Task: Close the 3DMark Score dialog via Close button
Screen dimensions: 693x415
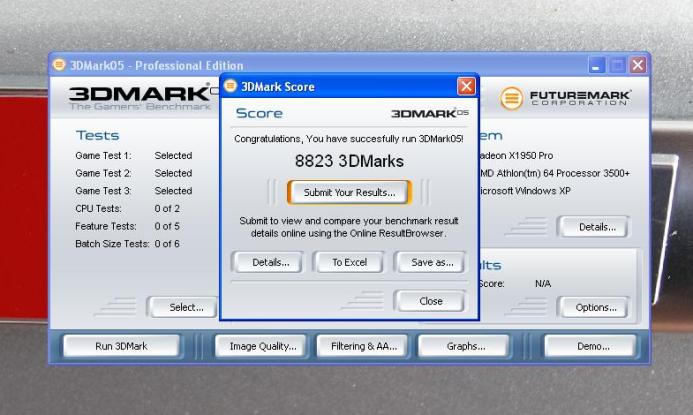Action: (x=430, y=301)
